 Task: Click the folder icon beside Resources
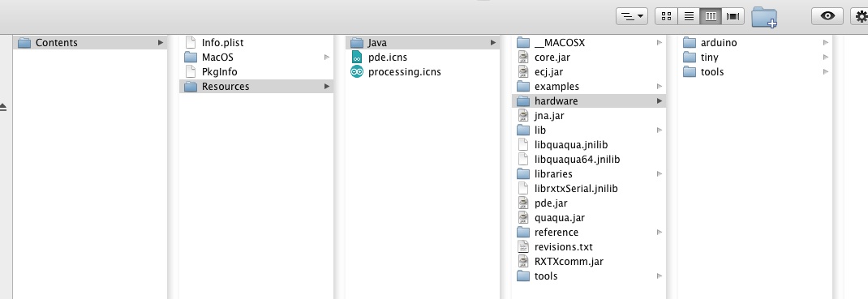191,86
